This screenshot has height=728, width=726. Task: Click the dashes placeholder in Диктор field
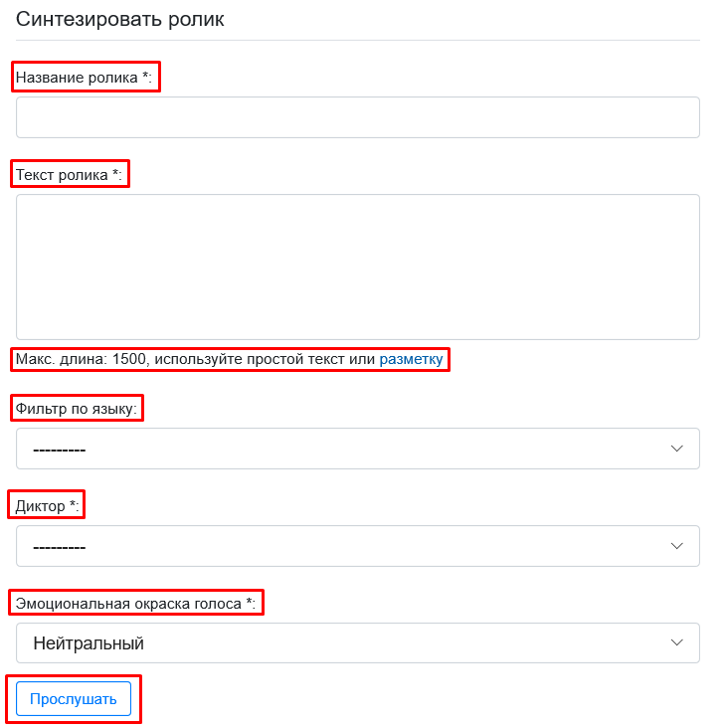click(x=60, y=548)
